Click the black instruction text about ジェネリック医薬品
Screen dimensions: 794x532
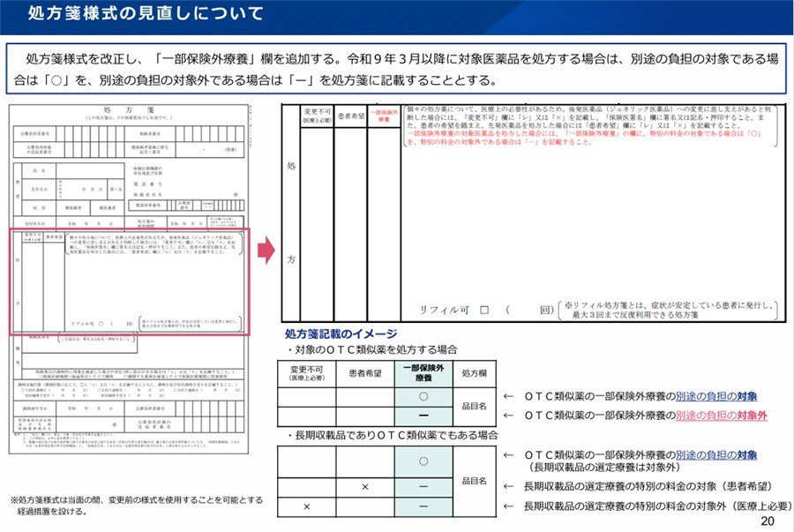588,117
